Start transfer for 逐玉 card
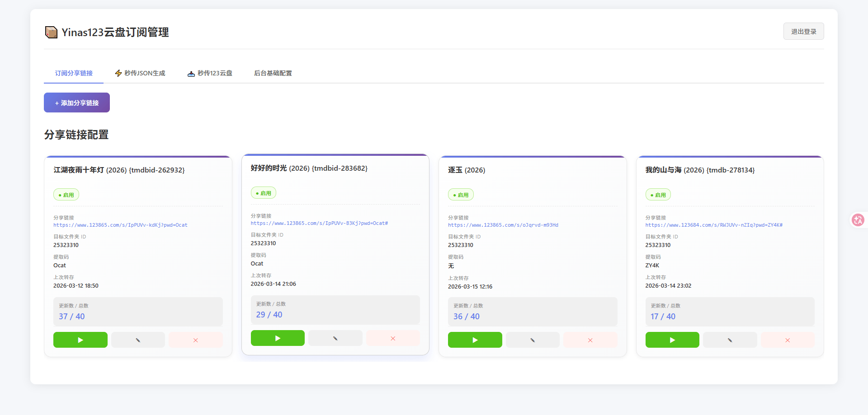 pyautogui.click(x=475, y=340)
